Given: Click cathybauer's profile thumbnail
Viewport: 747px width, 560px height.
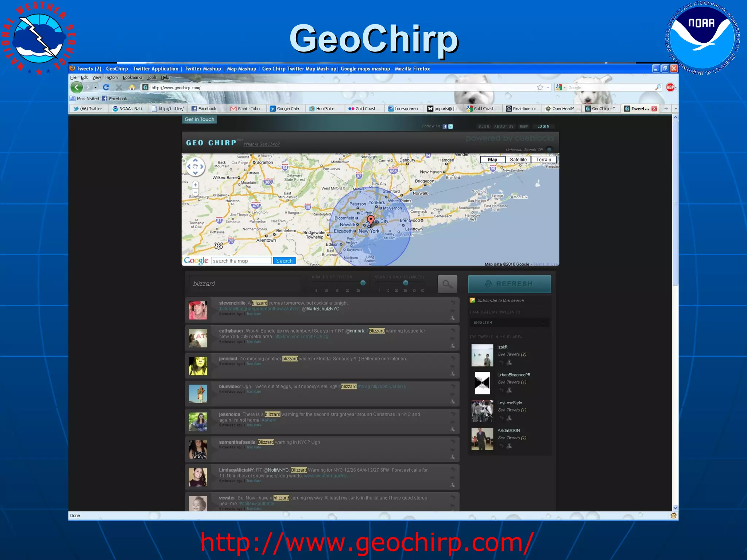Looking at the screenshot, I should point(198,338).
